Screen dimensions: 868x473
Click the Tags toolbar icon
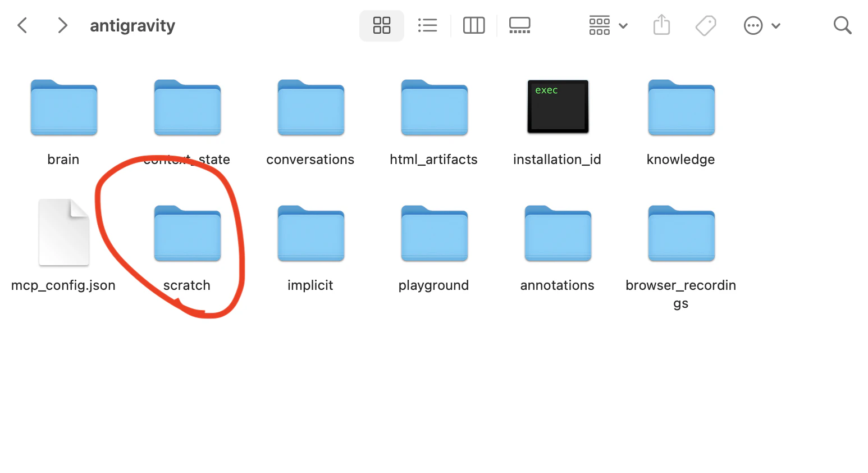pos(706,25)
